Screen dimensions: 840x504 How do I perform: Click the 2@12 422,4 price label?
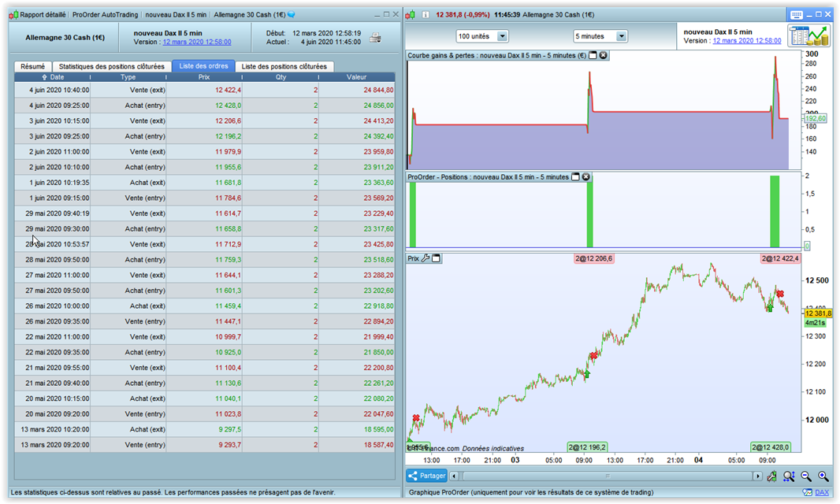click(x=781, y=259)
